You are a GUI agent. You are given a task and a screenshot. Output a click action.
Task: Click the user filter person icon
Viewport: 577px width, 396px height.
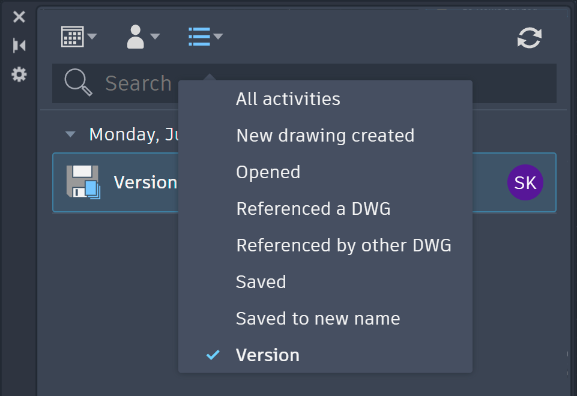tap(135, 37)
